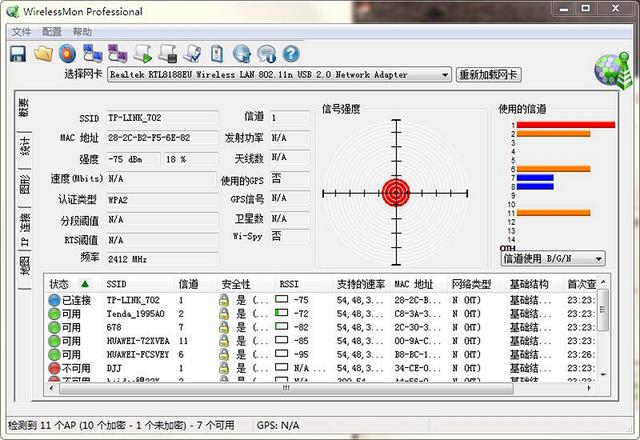Click the signal bar icon in 678 row
Screen dimensions: 640x440
coord(282,326)
